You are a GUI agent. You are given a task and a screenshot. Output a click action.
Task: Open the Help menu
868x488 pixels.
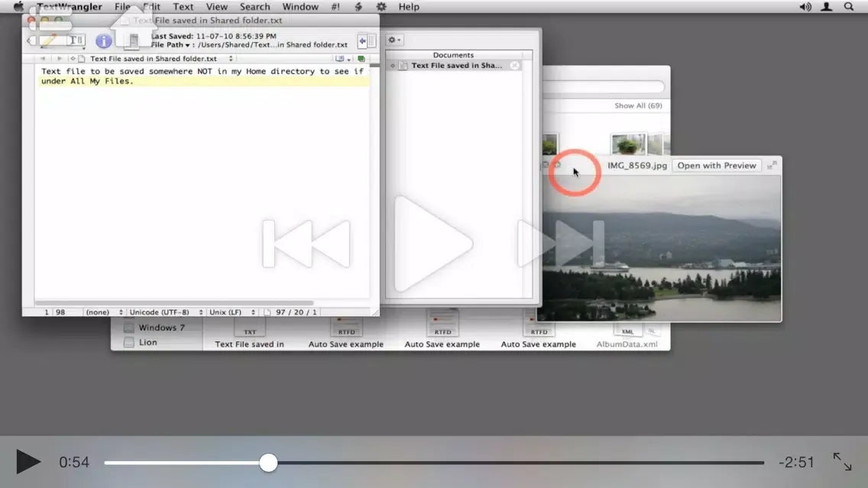409,7
